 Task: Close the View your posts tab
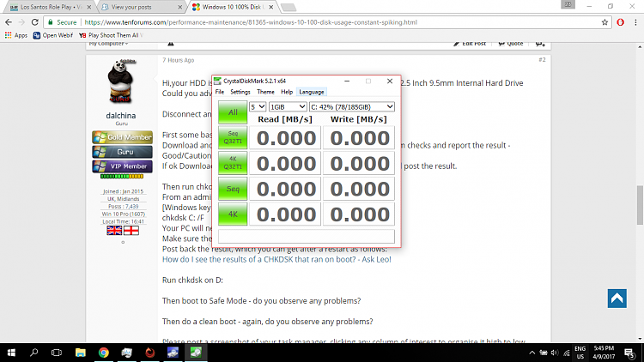tap(180, 7)
